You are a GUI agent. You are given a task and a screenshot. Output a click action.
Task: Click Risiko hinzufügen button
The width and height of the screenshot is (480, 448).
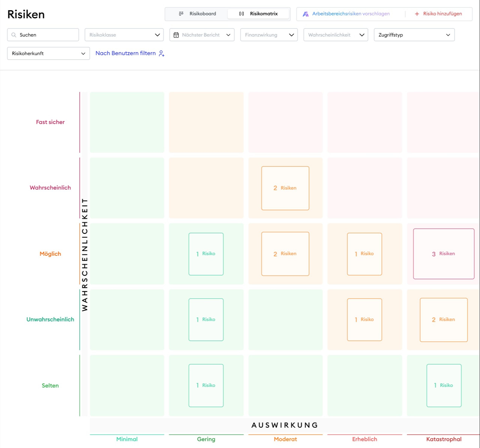pyautogui.click(x=438, y=14)
